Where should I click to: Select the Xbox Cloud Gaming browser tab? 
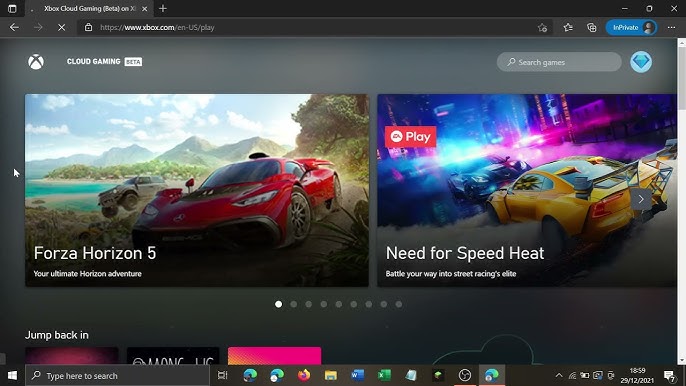[90, 9]
